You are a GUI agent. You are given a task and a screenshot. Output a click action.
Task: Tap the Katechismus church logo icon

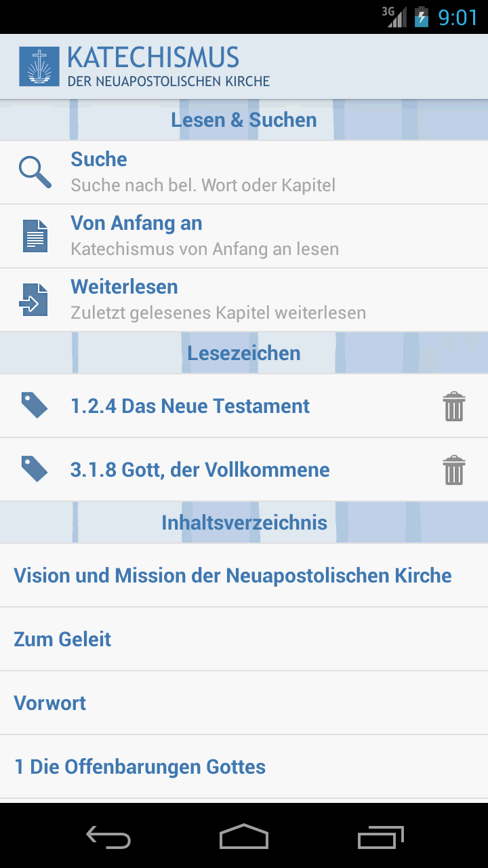39,66
